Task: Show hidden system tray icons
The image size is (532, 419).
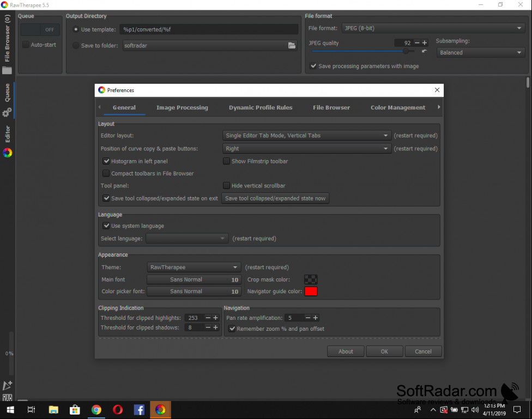Action: click(433, 410)
